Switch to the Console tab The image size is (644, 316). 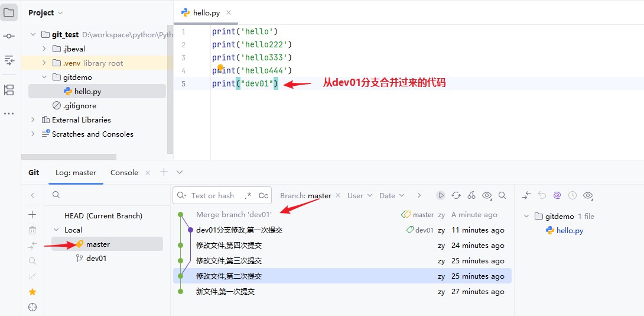tap(124, 172)
